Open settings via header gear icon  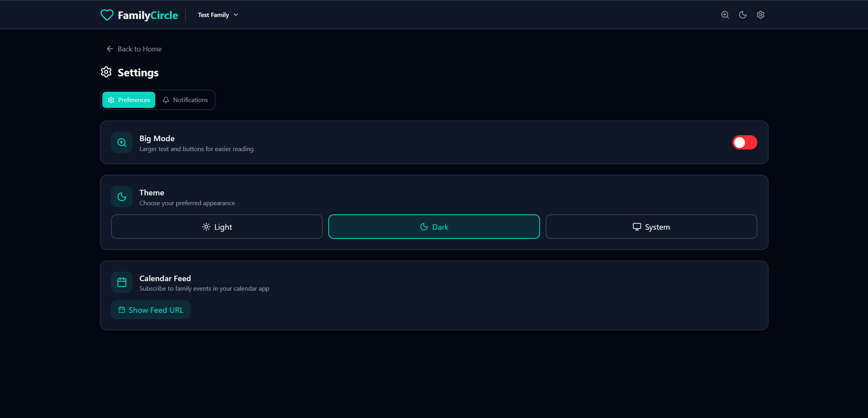click(x=761, y=15)
